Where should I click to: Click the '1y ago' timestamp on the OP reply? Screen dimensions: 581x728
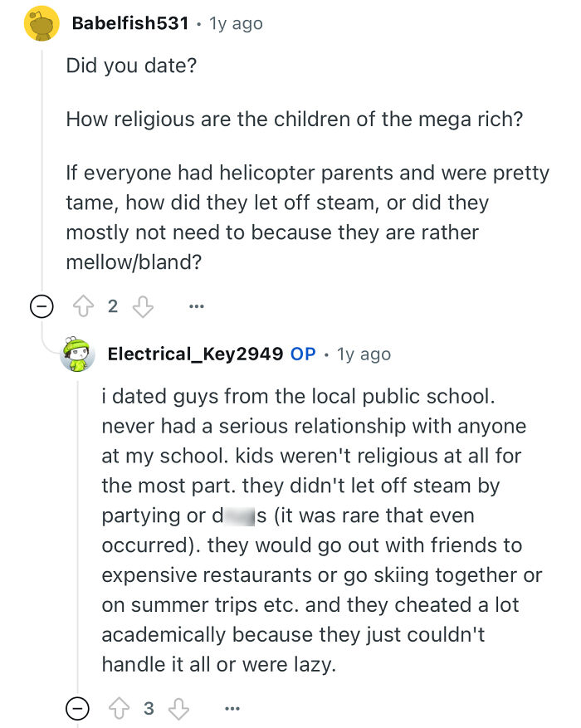(364, 354)
